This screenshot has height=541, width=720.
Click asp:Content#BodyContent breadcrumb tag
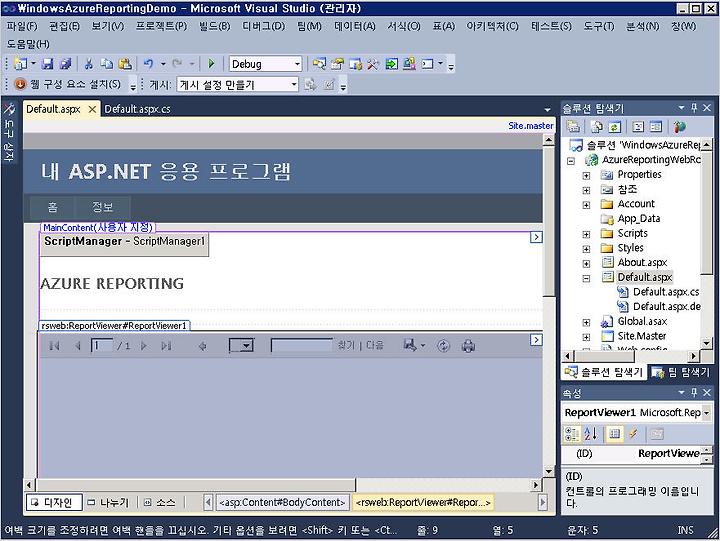(282, 503)
